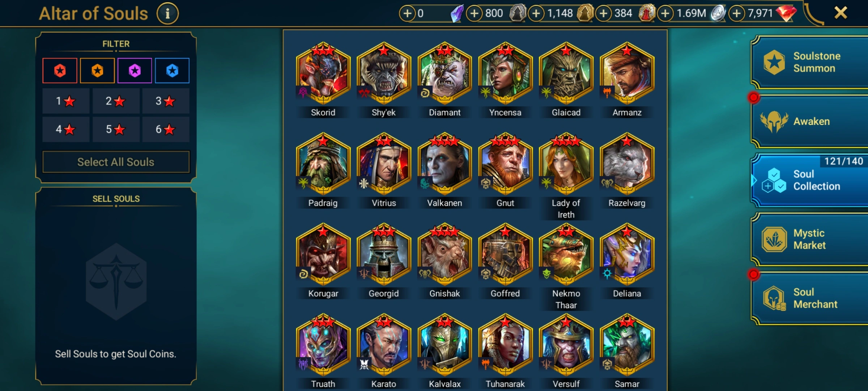Screen dimensions: 868x391
Task: Toggle the blue rarity star filter
Action: 172,70
